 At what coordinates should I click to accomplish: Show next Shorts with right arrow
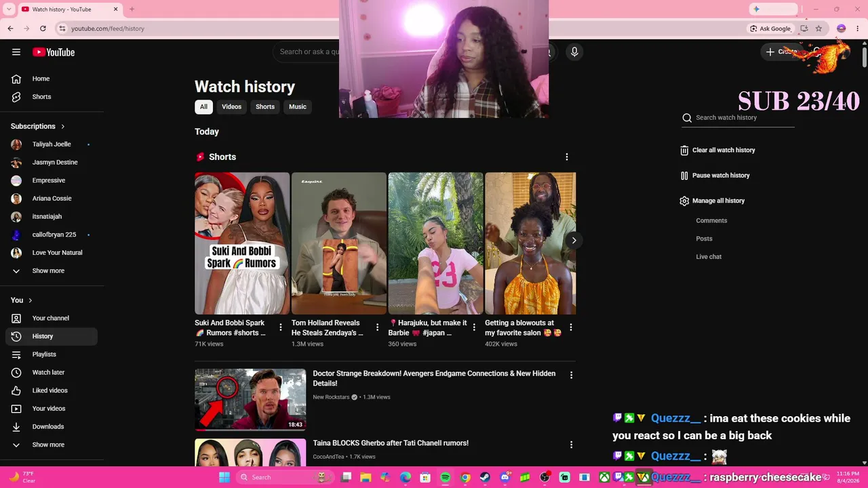click(574, 240)
